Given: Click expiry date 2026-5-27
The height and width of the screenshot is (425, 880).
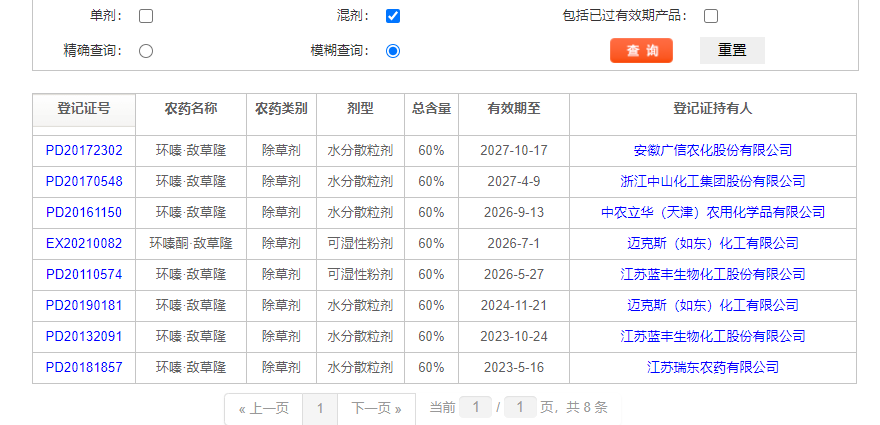Looking at the screenshot, I should [x=514, y=274].
